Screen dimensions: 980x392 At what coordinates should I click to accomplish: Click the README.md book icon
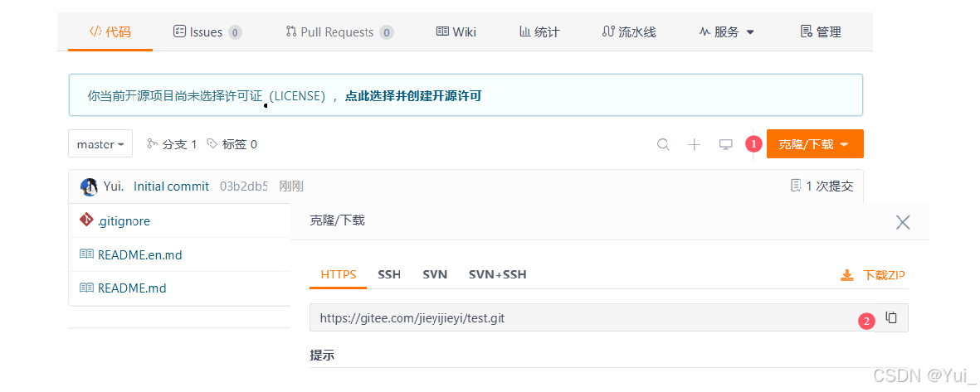(86, 288)
